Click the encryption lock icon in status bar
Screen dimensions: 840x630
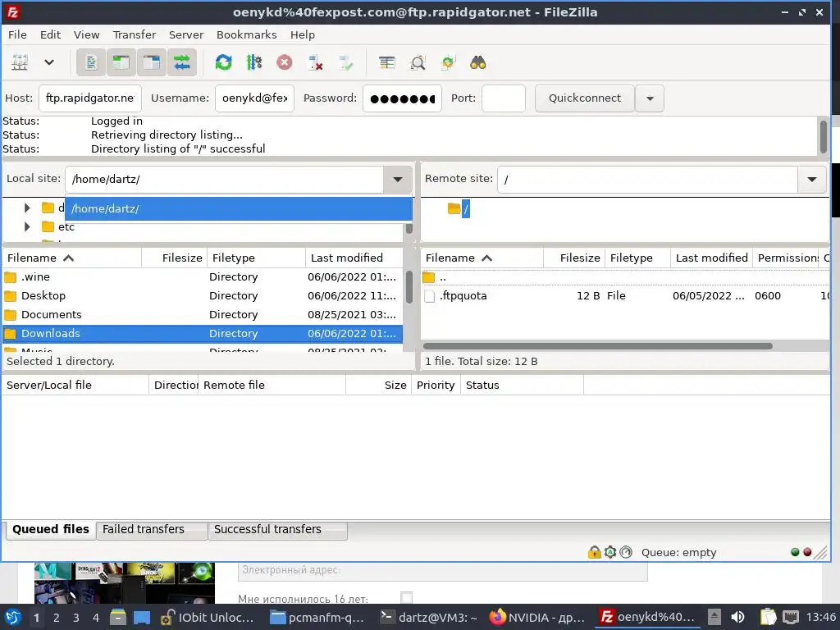tap(594, 552)
